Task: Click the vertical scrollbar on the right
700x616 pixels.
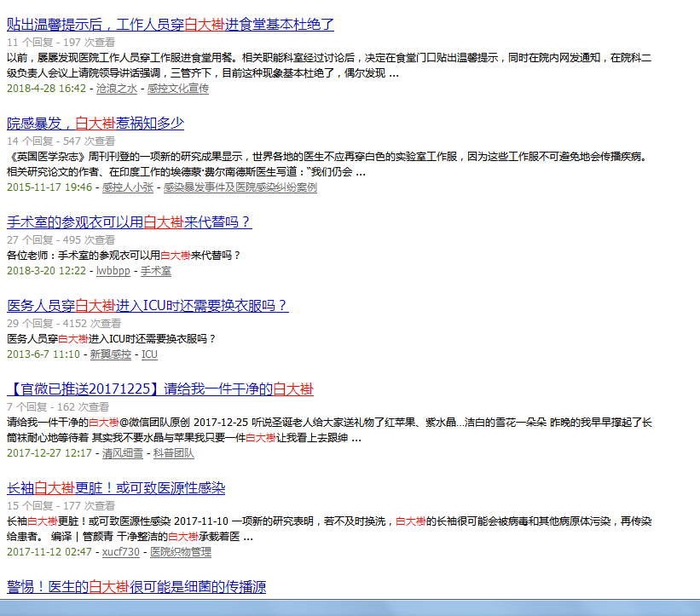Action: (x=694, y=307)
